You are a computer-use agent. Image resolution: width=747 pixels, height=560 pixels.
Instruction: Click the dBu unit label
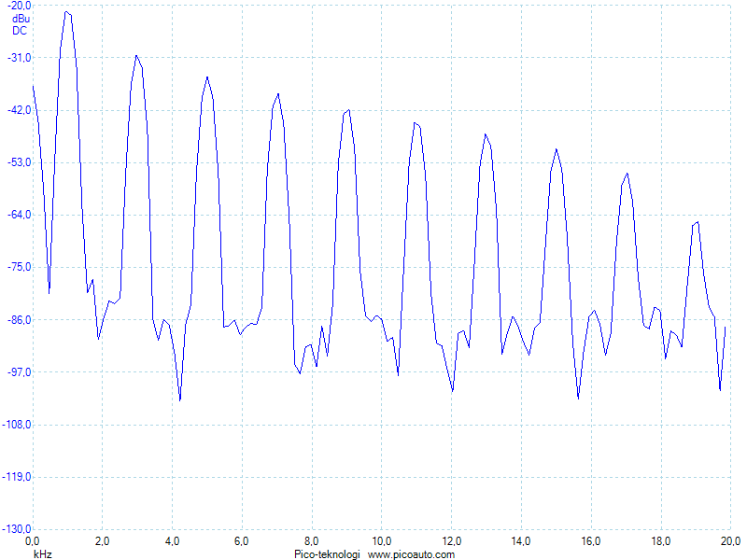[21, 19]
